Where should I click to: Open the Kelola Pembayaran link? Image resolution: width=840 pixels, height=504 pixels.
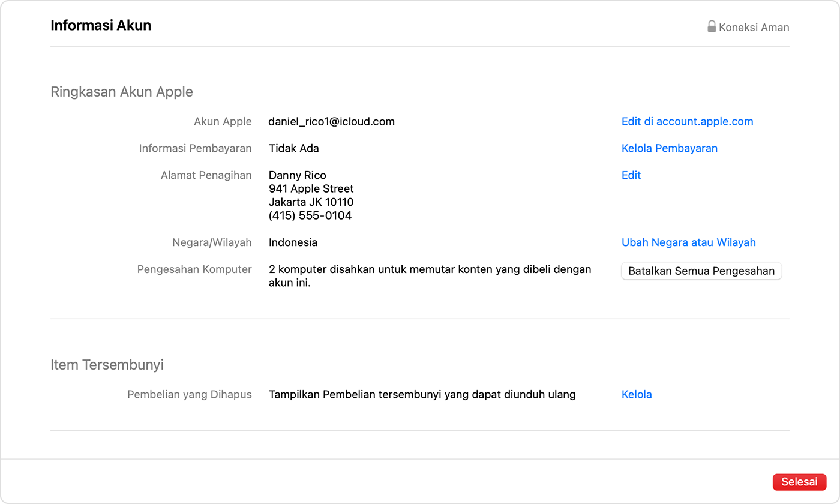tap(670, 148)
